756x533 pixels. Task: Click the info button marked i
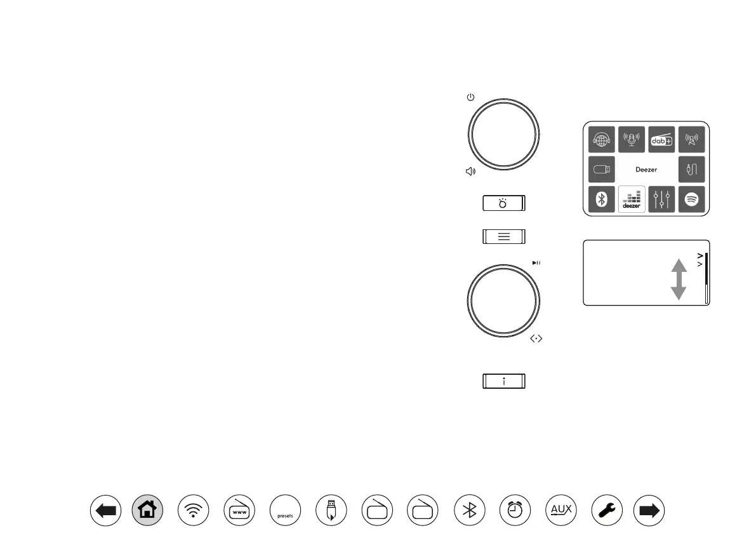click(504, 381)
